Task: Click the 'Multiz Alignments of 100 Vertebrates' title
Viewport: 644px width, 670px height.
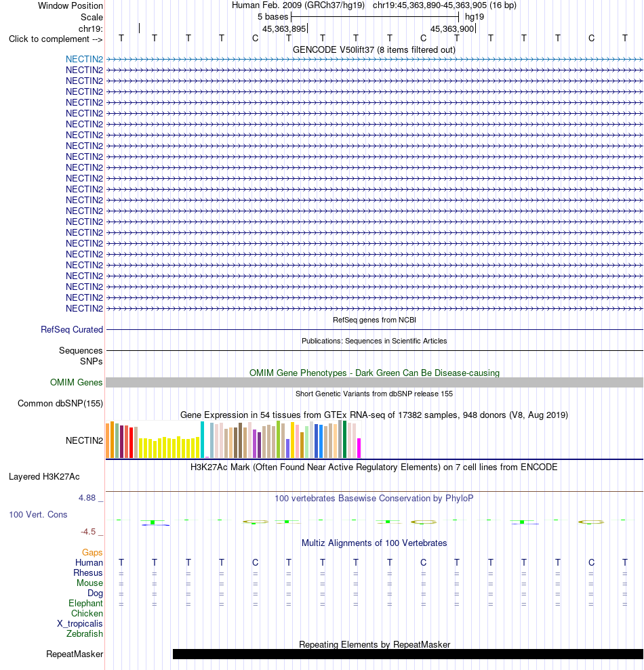Action: 374,543
